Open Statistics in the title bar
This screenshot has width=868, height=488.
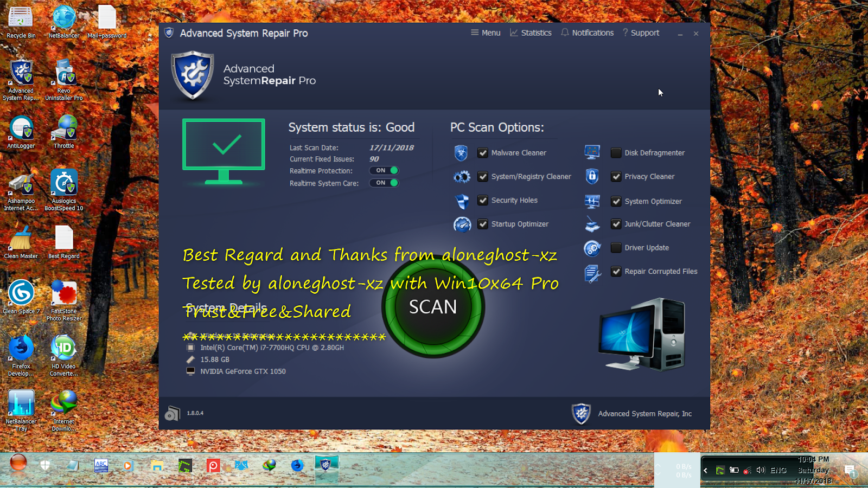click(531, 33)
